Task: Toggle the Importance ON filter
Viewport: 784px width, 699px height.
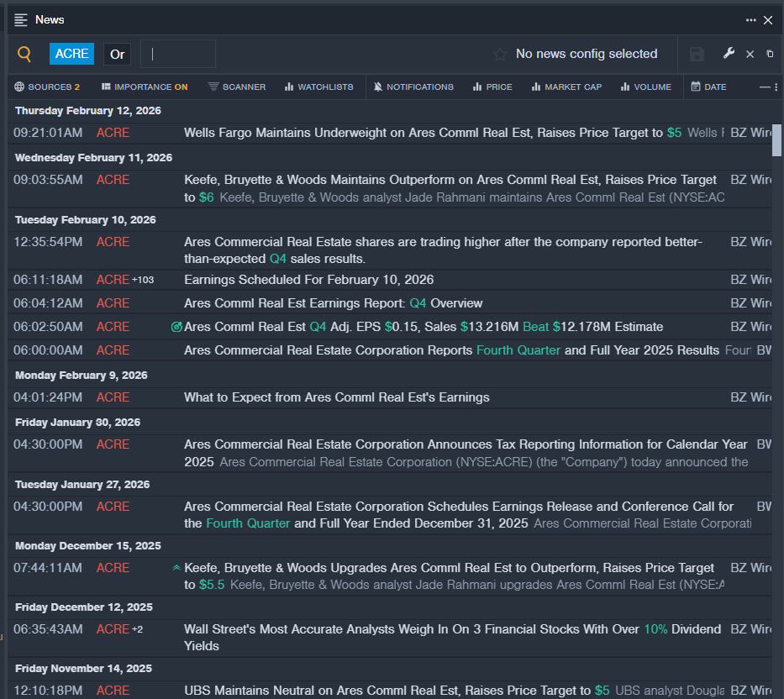Action: click(145, 87)
